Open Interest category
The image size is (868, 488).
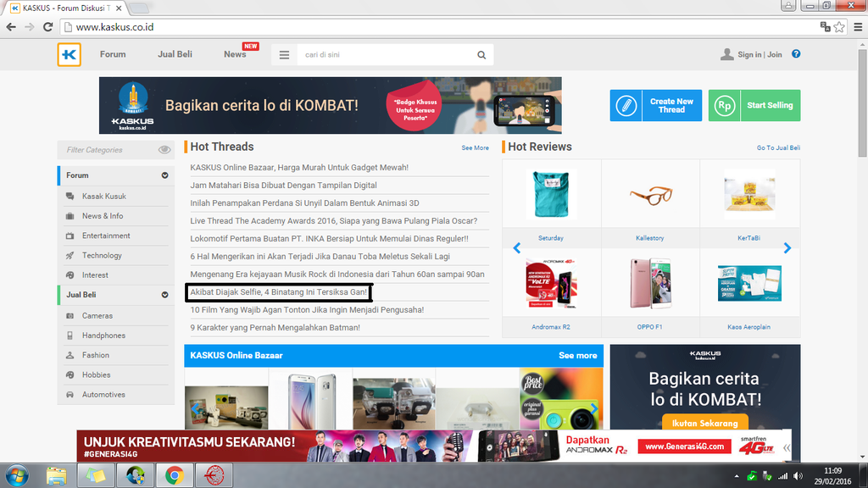(x=95, y=275)
